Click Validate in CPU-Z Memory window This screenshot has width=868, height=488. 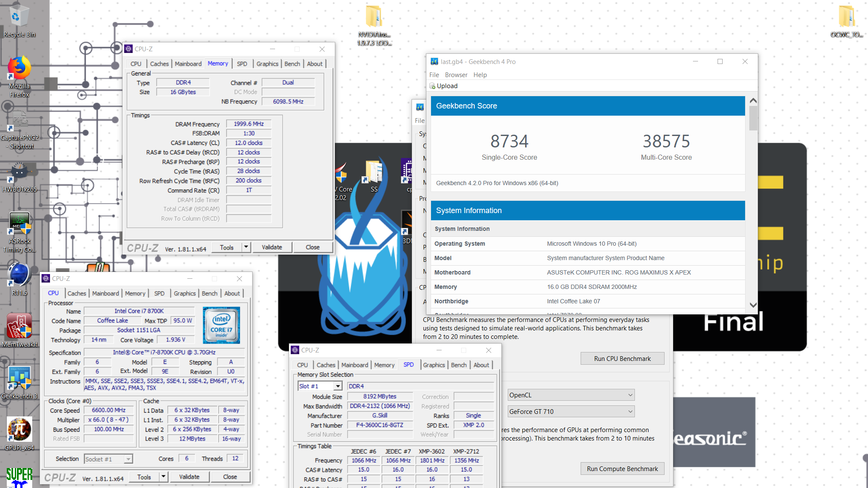pos(272,247)
